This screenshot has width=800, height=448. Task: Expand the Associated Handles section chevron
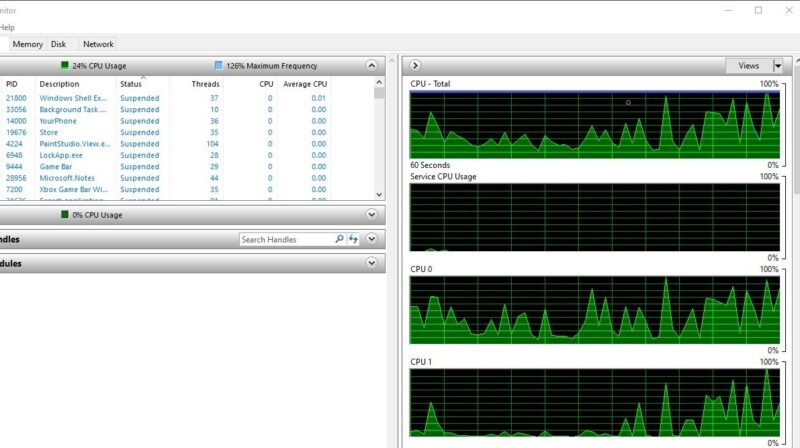pos(371,239)
